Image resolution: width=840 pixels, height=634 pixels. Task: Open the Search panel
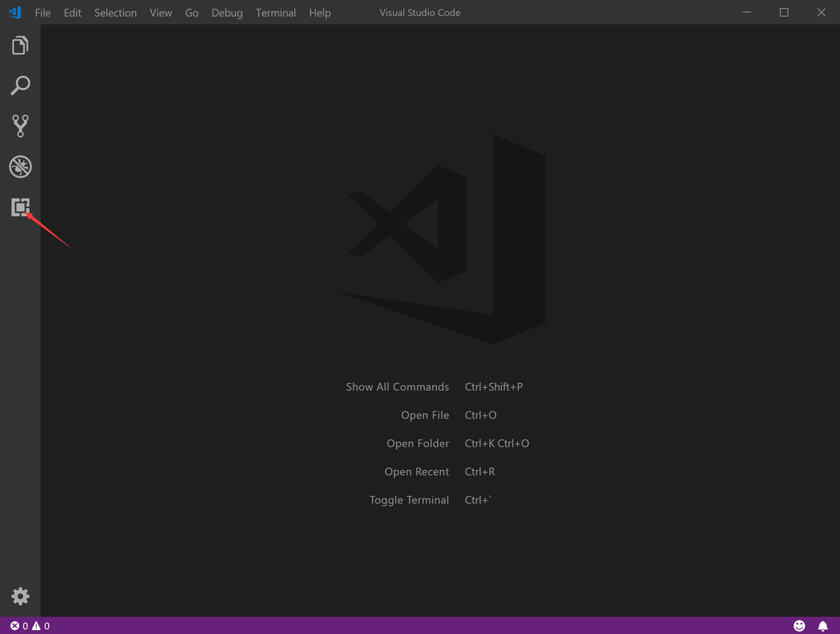click(20, 85)
